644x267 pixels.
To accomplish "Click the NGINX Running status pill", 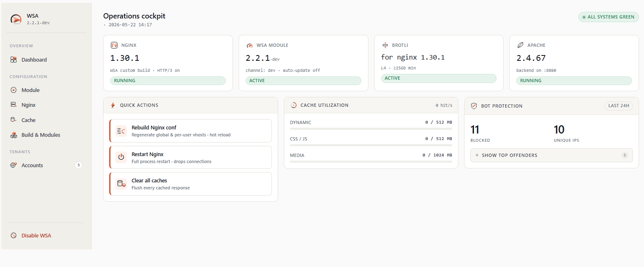I will tap(168, 81).
